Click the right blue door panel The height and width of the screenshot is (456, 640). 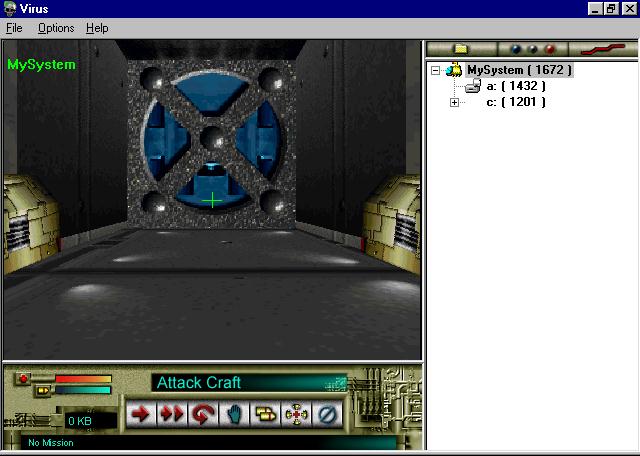pyautogui.click(x=258, y=140)
